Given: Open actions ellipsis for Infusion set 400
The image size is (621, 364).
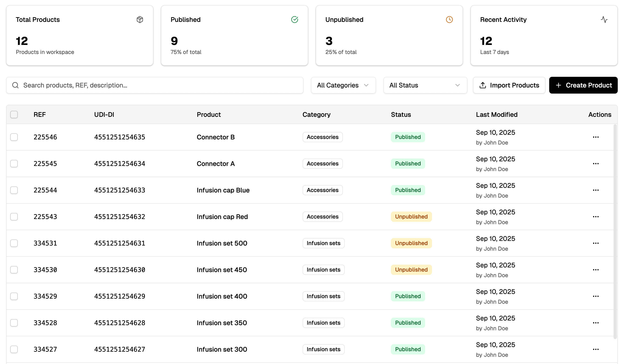Looking at the screenshot, I should (x=596, y=296).
